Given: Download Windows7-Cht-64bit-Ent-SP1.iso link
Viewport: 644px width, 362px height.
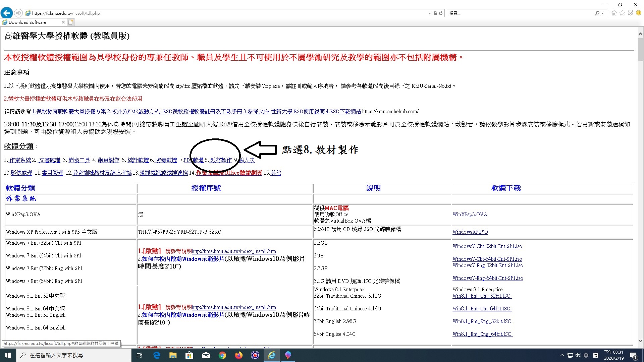Looking at the screenshot, I should tap(487, 259).
